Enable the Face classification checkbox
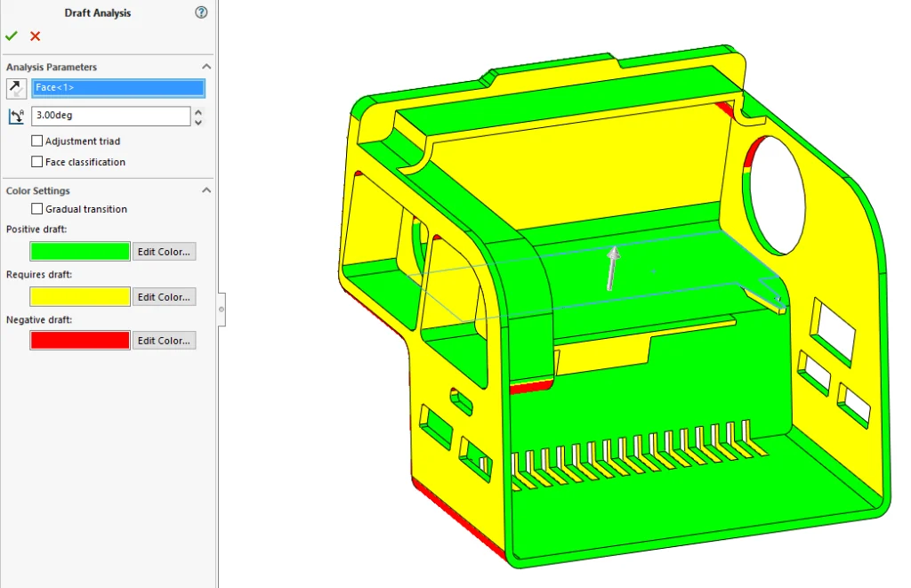 (37, 162)
